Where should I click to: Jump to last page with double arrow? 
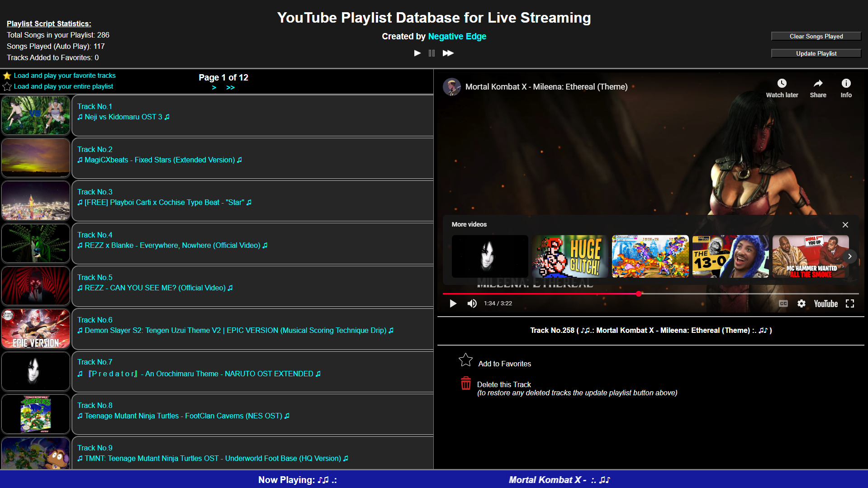coord(230,88)
